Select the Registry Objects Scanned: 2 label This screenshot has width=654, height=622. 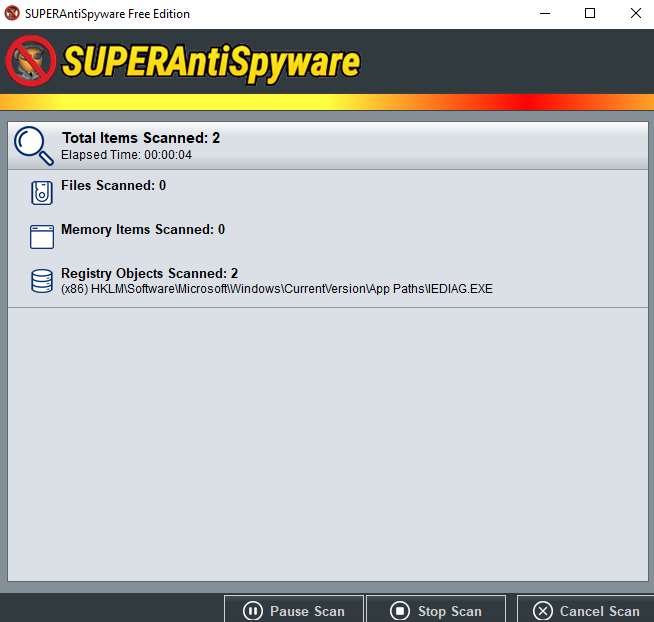[x=149, y=273]
